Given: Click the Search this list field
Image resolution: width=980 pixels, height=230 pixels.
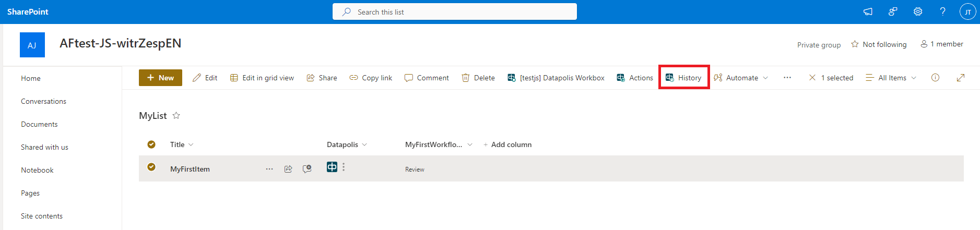Looking at the screenshot, I should pos(454,11).
